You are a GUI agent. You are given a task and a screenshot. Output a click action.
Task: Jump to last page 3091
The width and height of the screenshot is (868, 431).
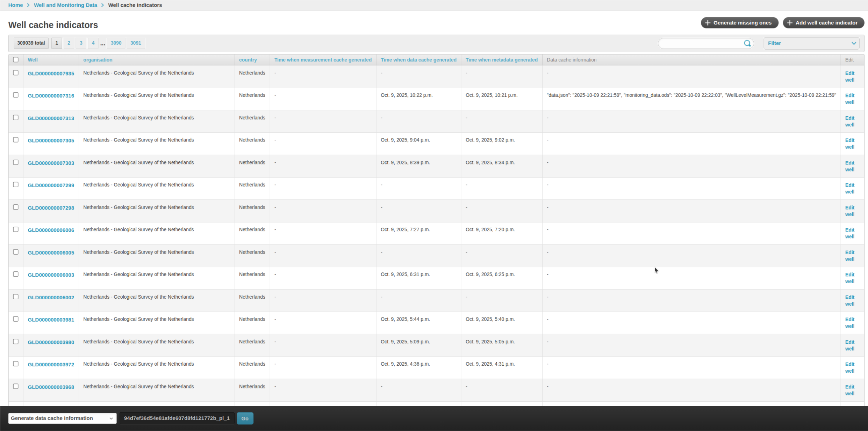coord(136,43)
